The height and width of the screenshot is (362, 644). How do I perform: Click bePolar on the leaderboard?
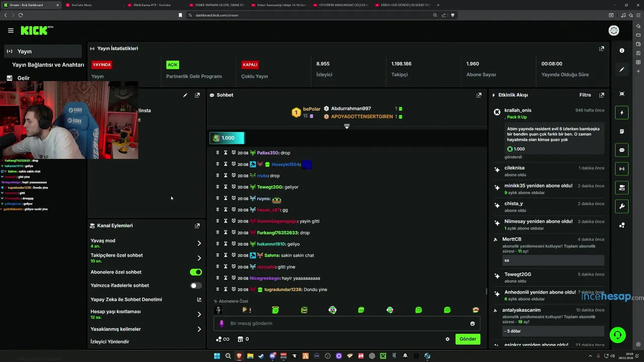(x=311, y=109)
